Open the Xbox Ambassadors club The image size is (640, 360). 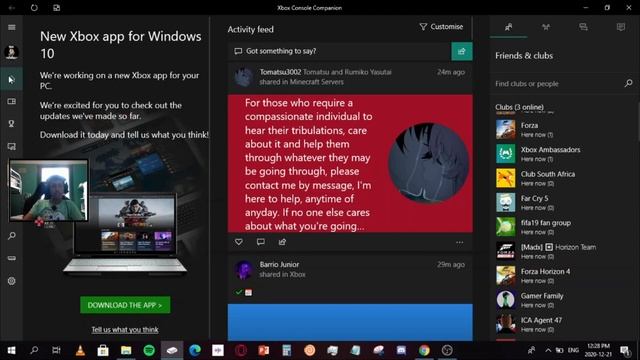point(563,154)
